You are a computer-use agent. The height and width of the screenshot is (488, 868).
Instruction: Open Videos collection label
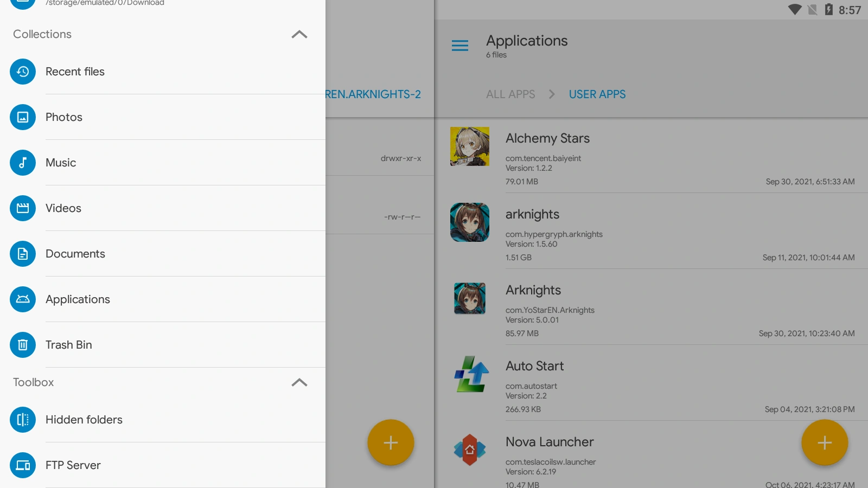[x=63, y=208]
